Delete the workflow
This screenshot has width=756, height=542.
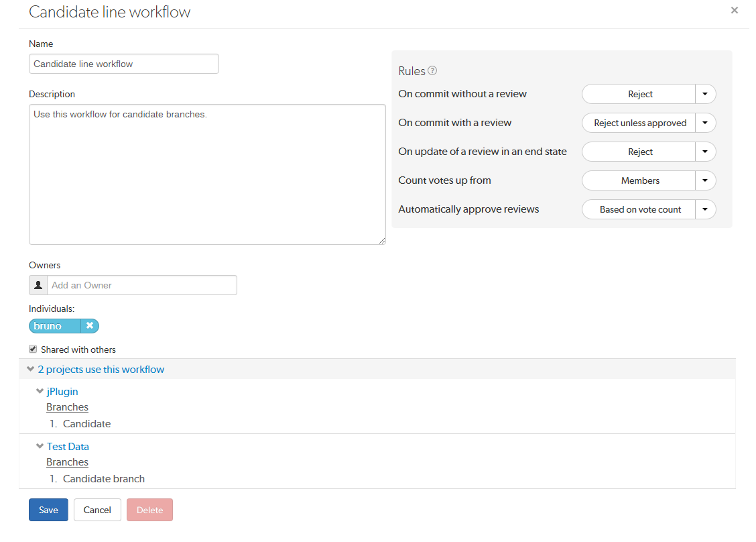[150, 510]
